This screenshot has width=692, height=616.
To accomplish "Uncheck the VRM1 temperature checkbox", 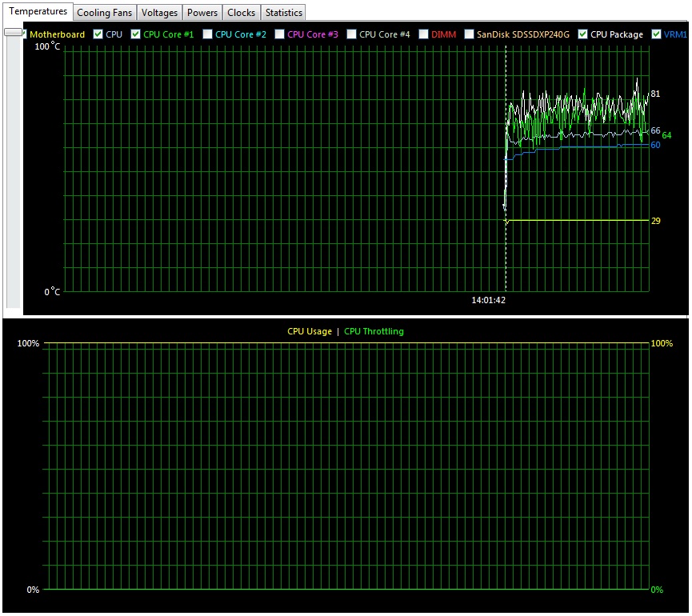I will 656,34.
